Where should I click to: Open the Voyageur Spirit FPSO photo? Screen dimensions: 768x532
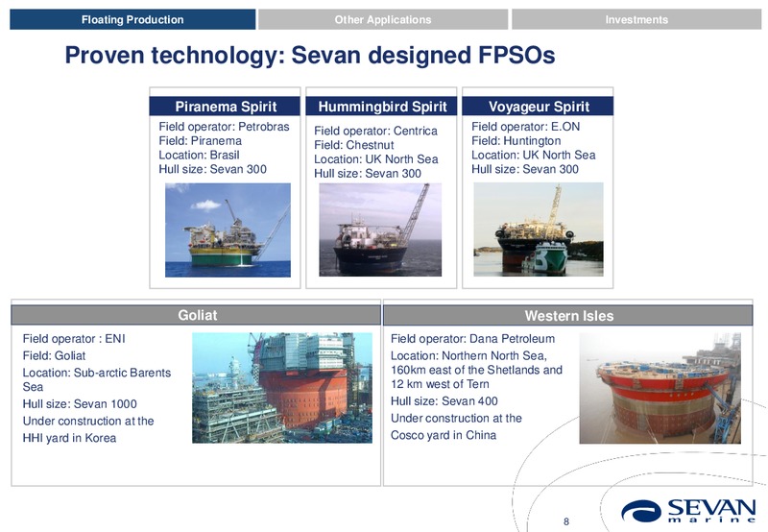pos(539,230)
